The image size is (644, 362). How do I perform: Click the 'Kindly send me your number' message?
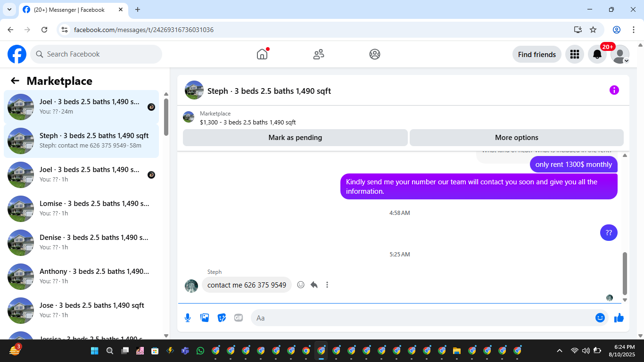click(x=479, y=186)
